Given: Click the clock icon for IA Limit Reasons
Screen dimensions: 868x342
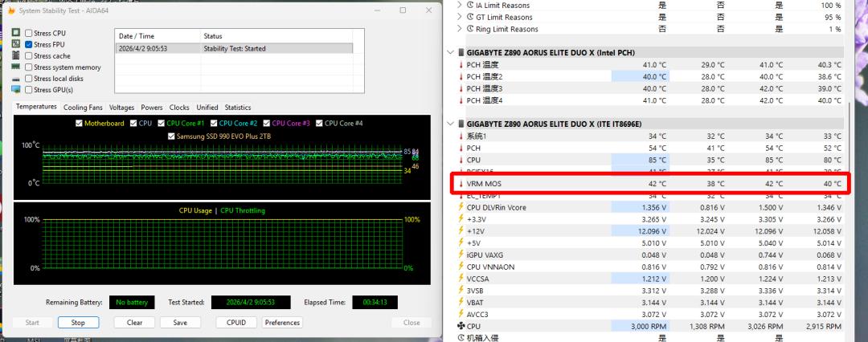Looking at the screenshot, I should pyautogui.click(x=470, y=5).
